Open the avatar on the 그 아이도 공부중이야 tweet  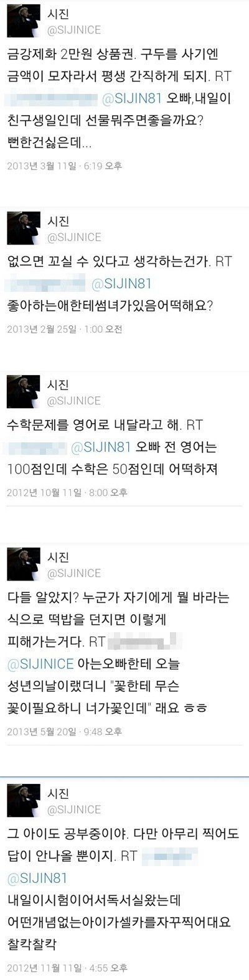(24, 801)
